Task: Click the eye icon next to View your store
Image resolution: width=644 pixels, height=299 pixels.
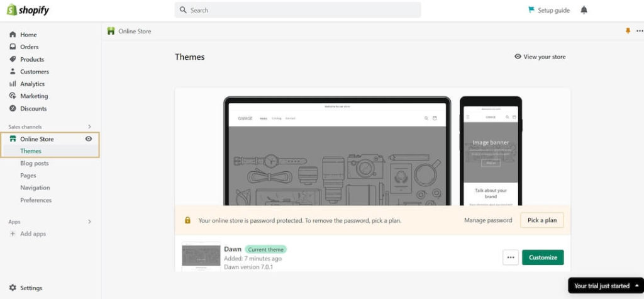Action: [x=518, y=57]
